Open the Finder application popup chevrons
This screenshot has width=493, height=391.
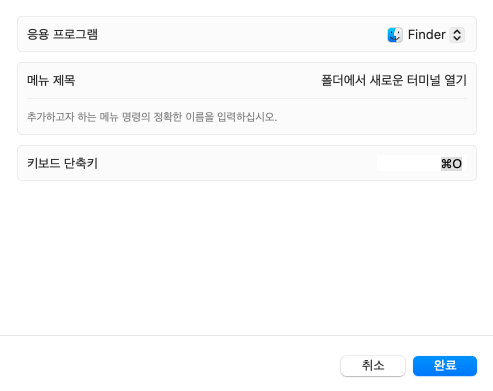(457, 35)
